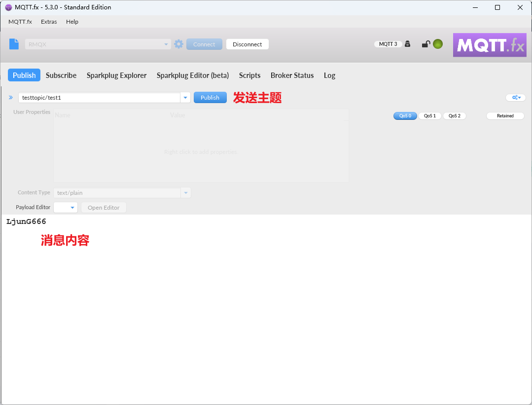The image size is (532, 405).
Task: Switch to the Subscribe tab
Action: 61,75
